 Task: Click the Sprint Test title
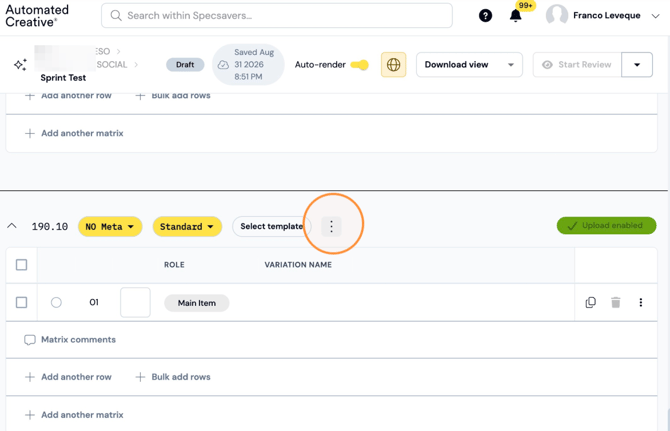63,78
